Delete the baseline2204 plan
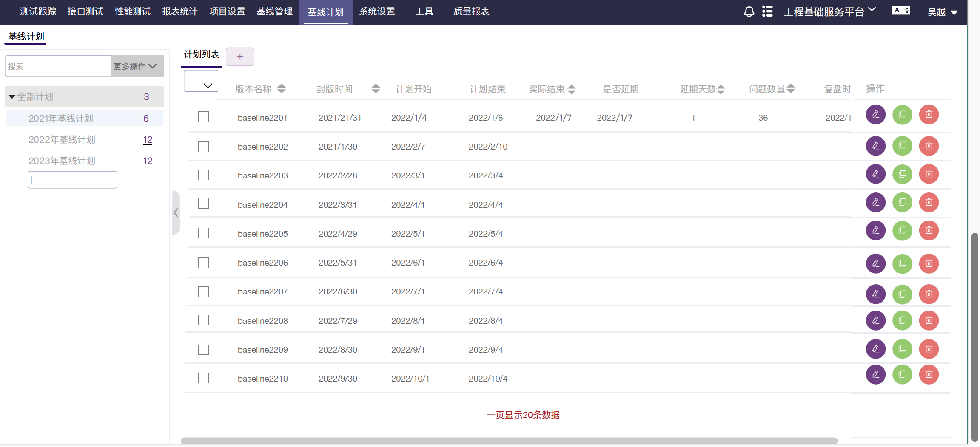The width and height of the screenshot is (980, 447). click(929, 202)
